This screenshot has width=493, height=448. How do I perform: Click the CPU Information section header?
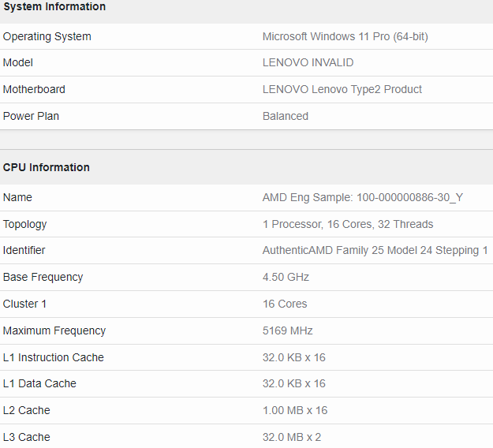(47, 167)
